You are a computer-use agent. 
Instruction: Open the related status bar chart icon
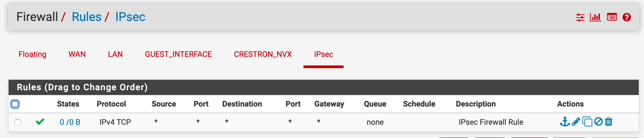(595, 17)
